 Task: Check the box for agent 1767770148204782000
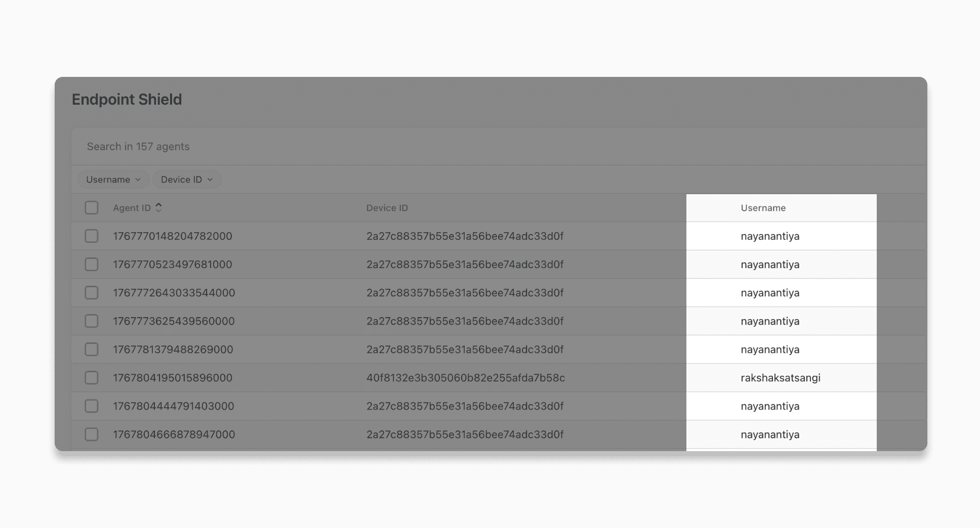tap(92, 236)
